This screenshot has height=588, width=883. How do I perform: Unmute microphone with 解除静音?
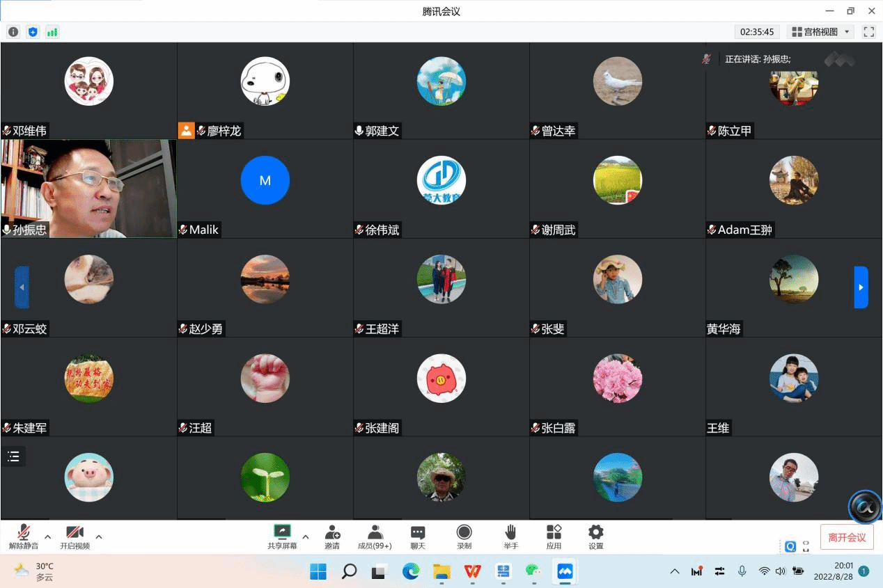tap(24, 537)
